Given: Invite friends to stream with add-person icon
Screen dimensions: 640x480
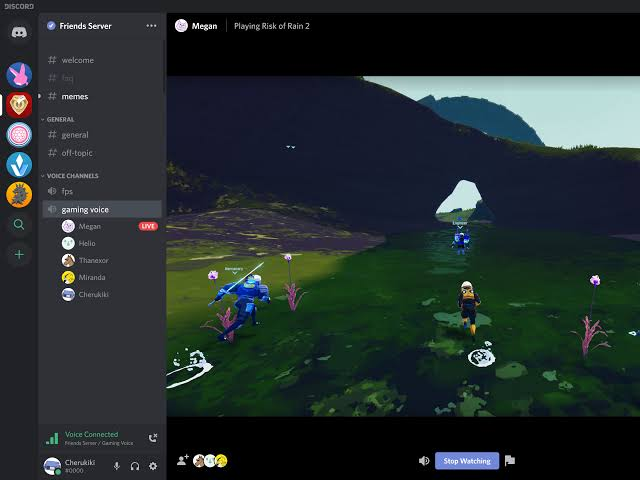Looking at the screenshot, I should tap(183, 460).
